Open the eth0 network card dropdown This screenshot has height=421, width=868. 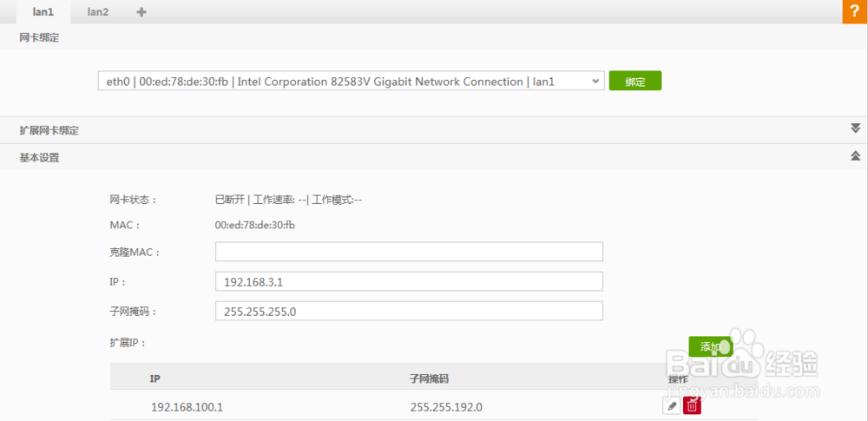point(350,82)
